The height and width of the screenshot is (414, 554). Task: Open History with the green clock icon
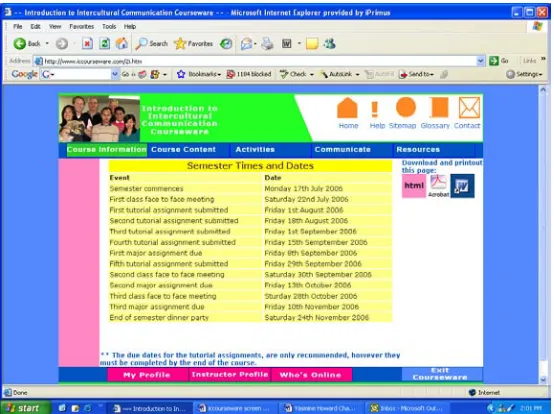point(226,44)
